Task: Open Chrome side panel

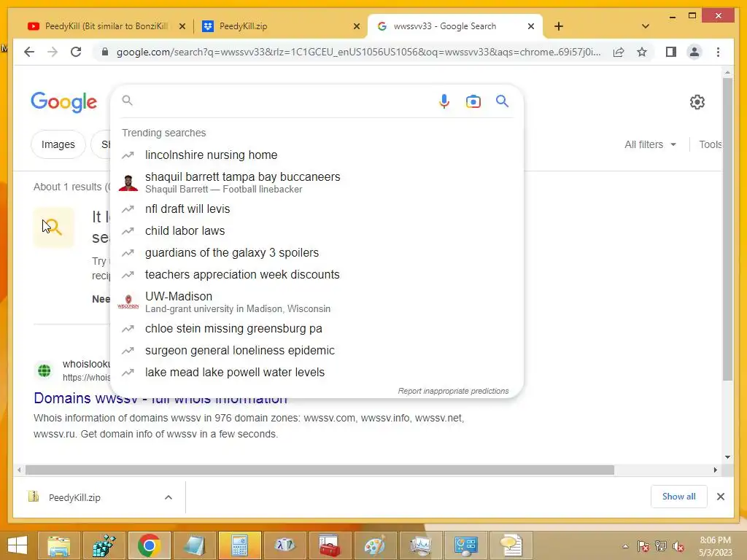Action: point(671,52)
